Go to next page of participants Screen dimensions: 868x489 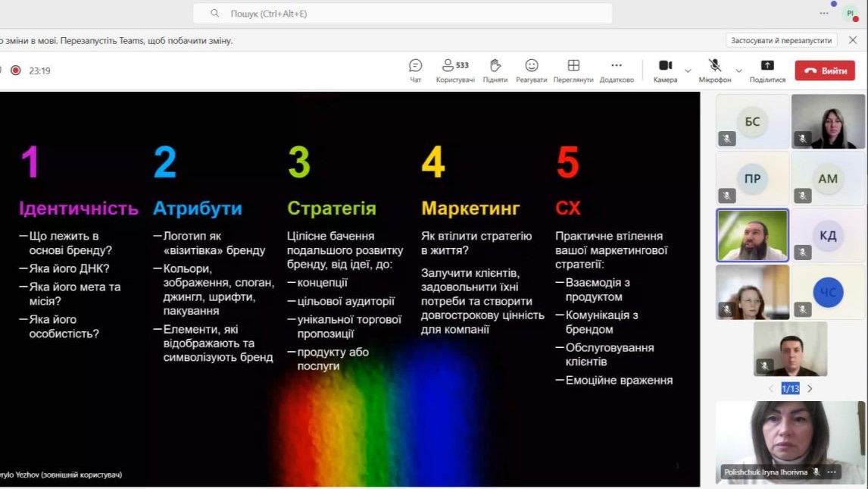[x=810, y=388]
